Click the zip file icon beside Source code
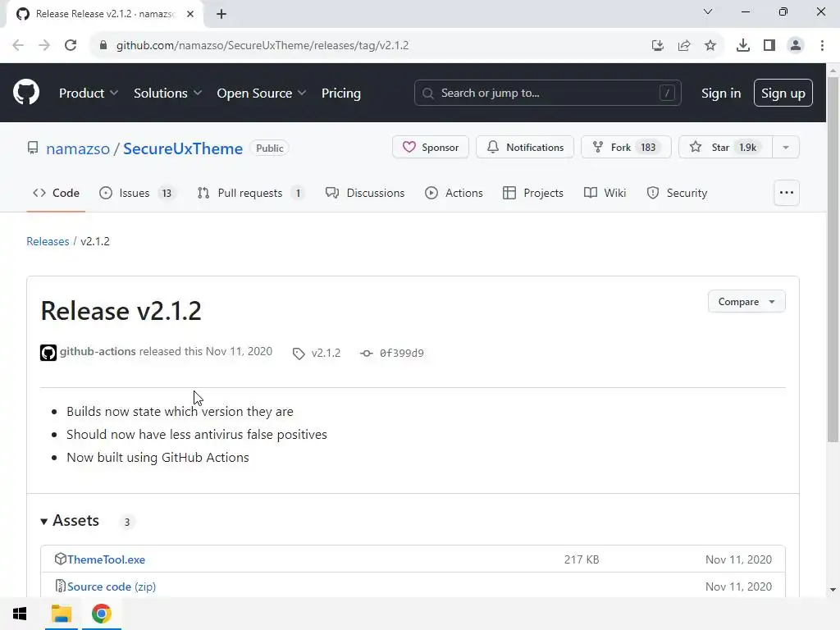The width and height of the screenshot is (840, 630). (x=61, y=586)
